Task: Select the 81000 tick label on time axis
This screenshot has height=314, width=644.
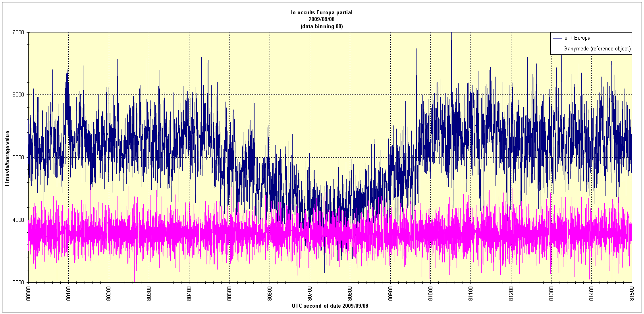Action: (431, 293)
